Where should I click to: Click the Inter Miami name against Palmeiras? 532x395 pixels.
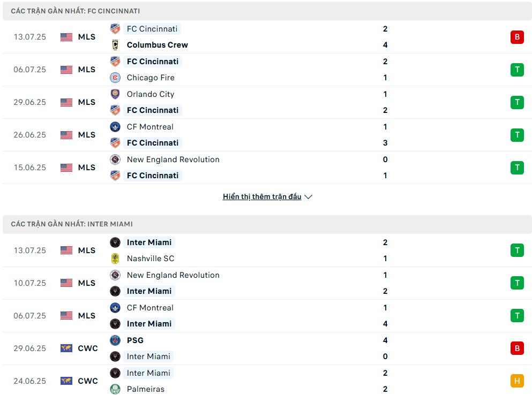(x=148, y=373)
